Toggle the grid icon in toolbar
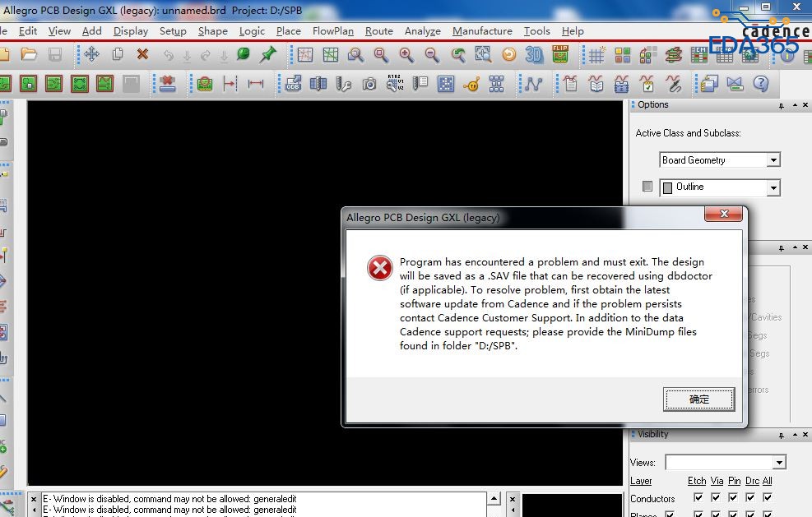Image resolution: width=812 pixels, height=517 pixels. pos(596,55)
